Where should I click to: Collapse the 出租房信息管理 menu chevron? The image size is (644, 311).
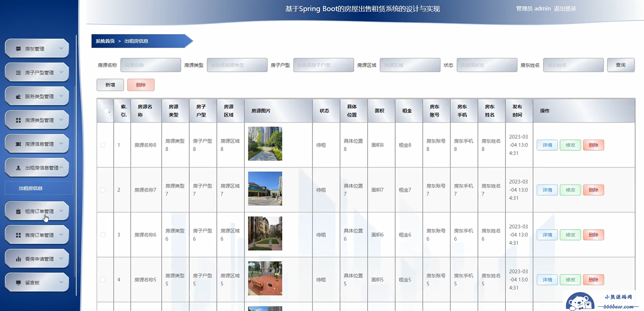click(61, 167)
